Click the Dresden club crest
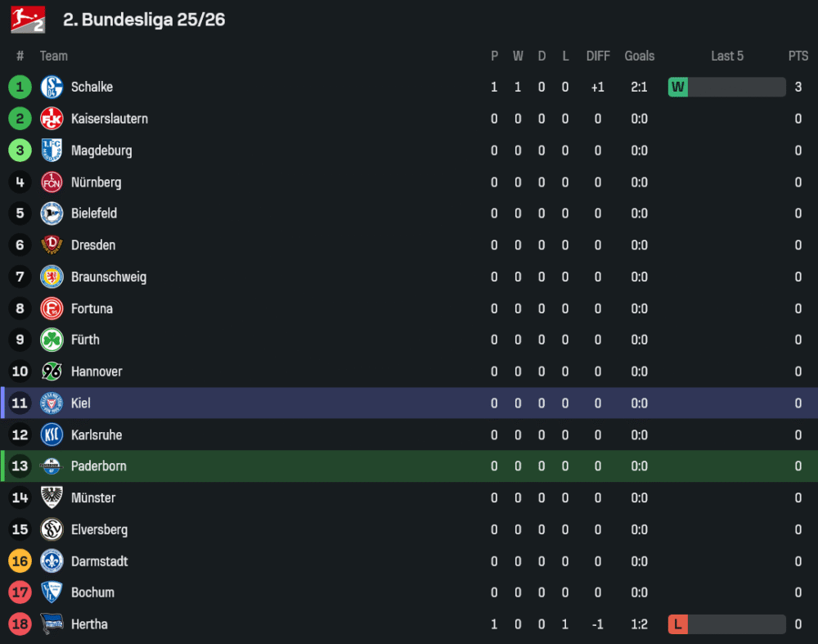This screenshot has height=644, width=818. 52,245
